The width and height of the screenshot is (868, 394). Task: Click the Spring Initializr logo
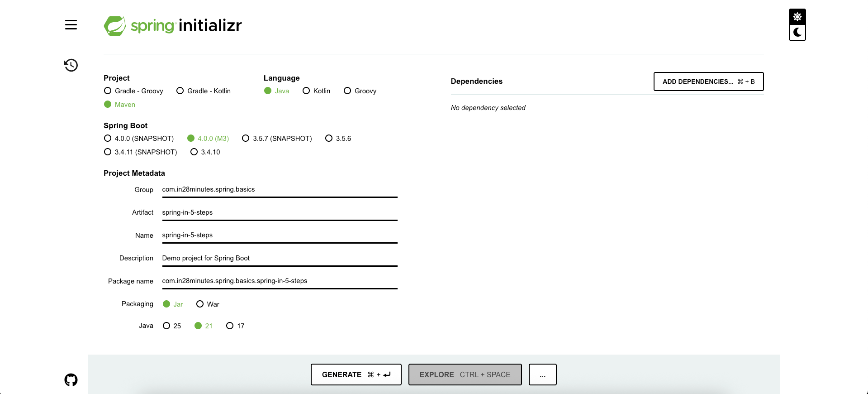[x=173, y=26]
